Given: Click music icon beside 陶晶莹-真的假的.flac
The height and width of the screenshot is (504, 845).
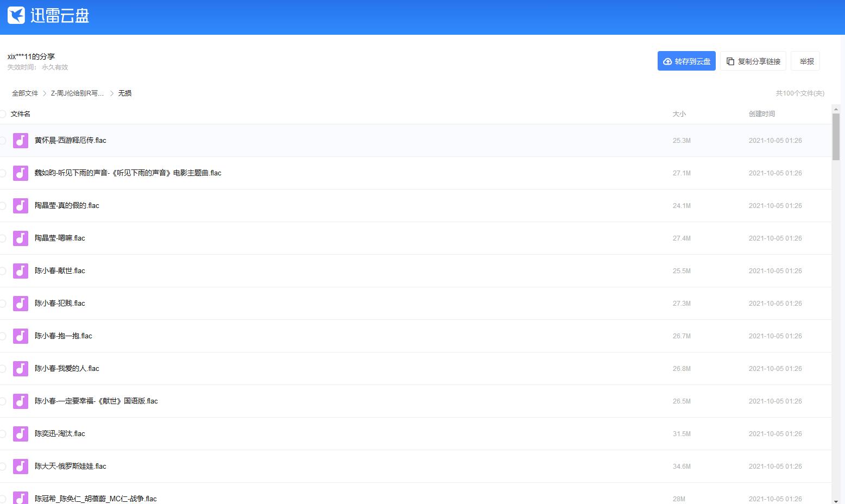Looking at the screenshot, I should coord(21,206).
